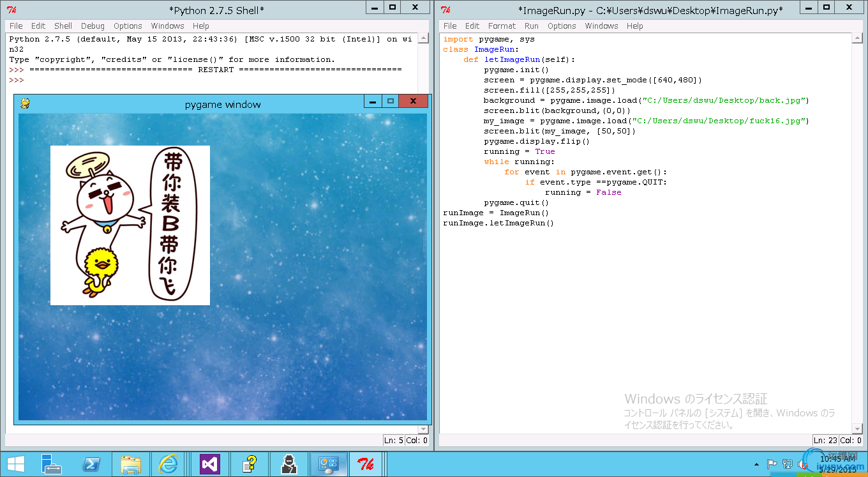The width and height of the screenshot is (868, 477).
Task: Click the red Tk taskbar icon
Action: pyautogui.click(x=366, y=464)
